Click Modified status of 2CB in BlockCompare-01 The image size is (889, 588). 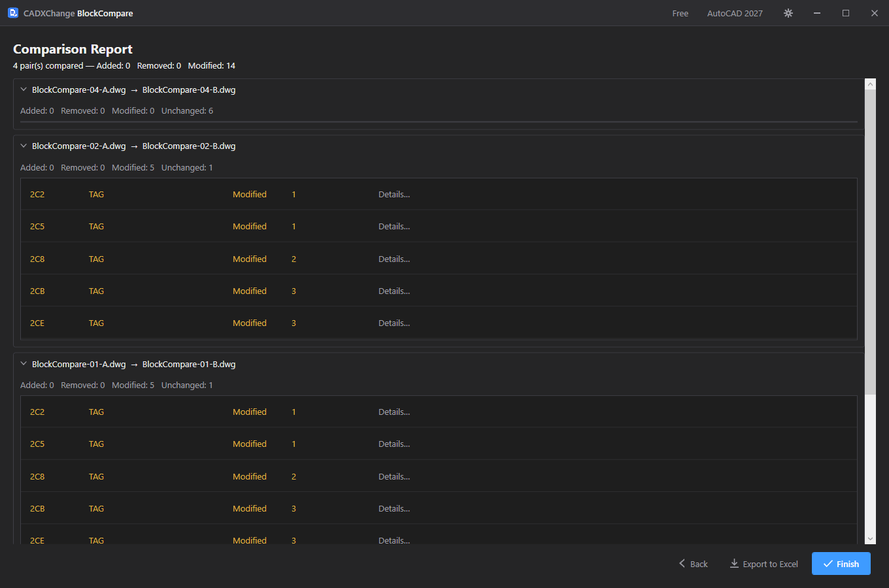tap(250, 508)
